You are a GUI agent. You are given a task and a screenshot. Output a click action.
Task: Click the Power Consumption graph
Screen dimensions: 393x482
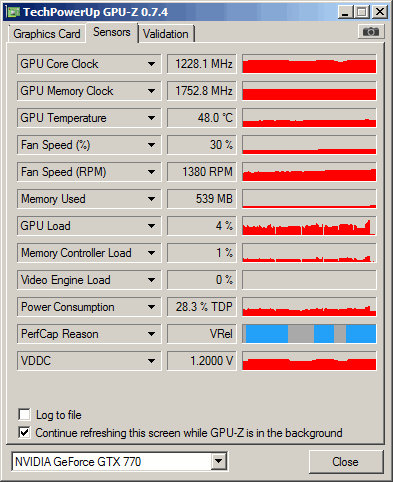(309, 307)
